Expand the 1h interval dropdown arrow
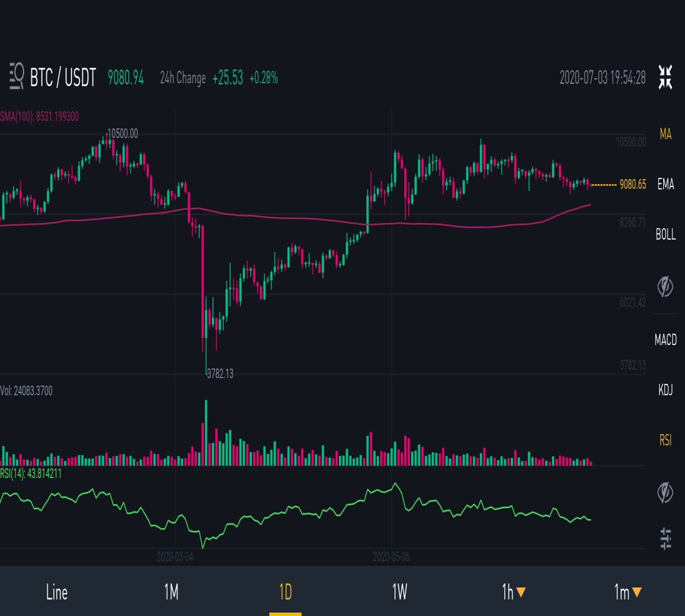This screenshot has height=616, width=685. click(x=521, y=593)
